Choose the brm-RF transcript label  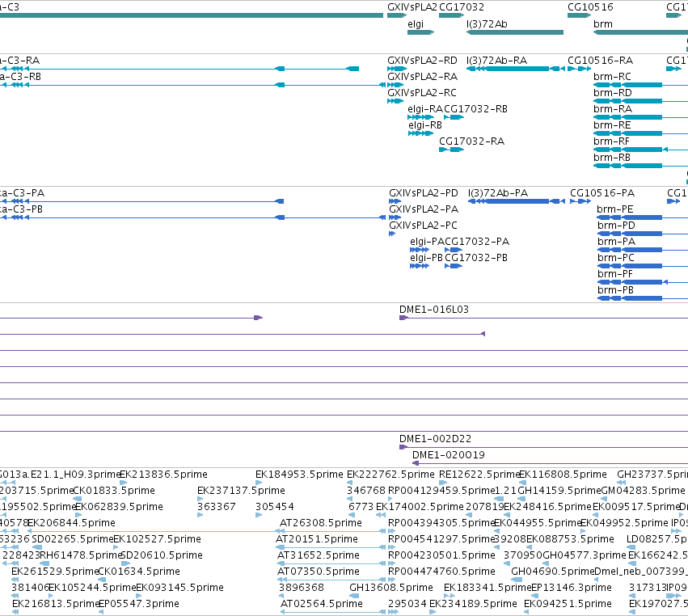[611, 141]
